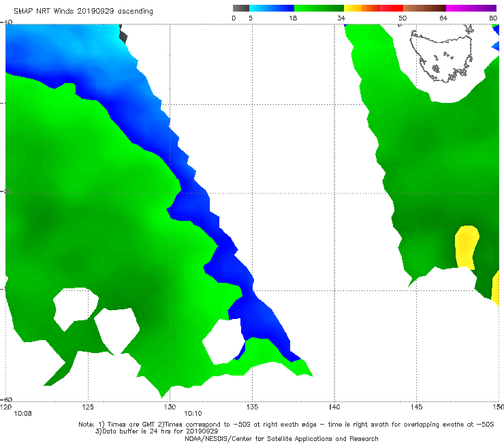Click the latitude label '-60'
This screenshot has height=443, width=504.
click(6, 399)
